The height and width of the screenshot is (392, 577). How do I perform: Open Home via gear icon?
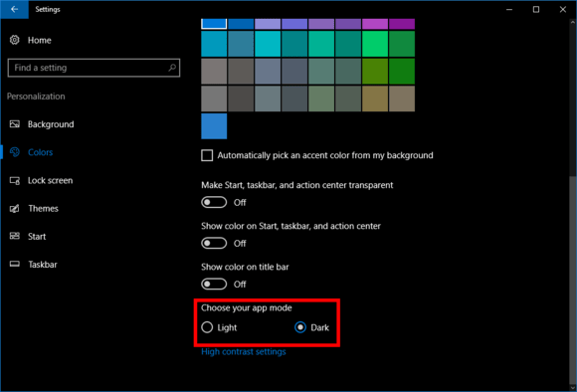[14, 40]
